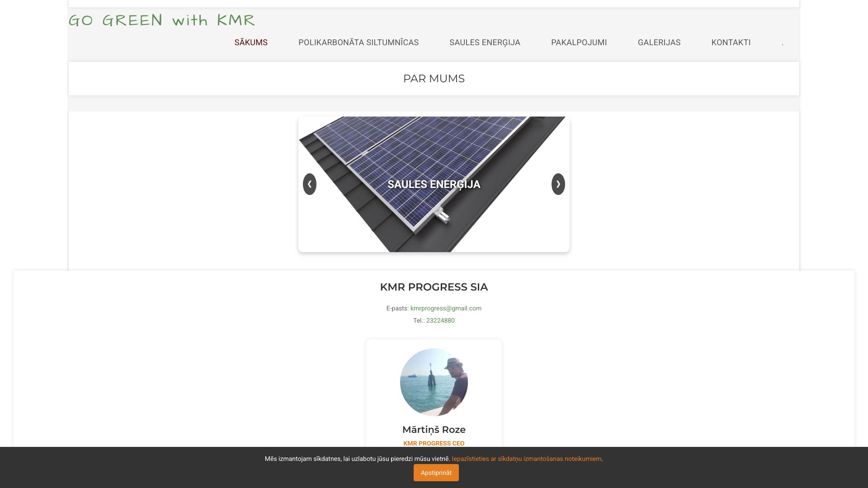Call the phone number 23224880
868x488 pixels.
[440, 320]
